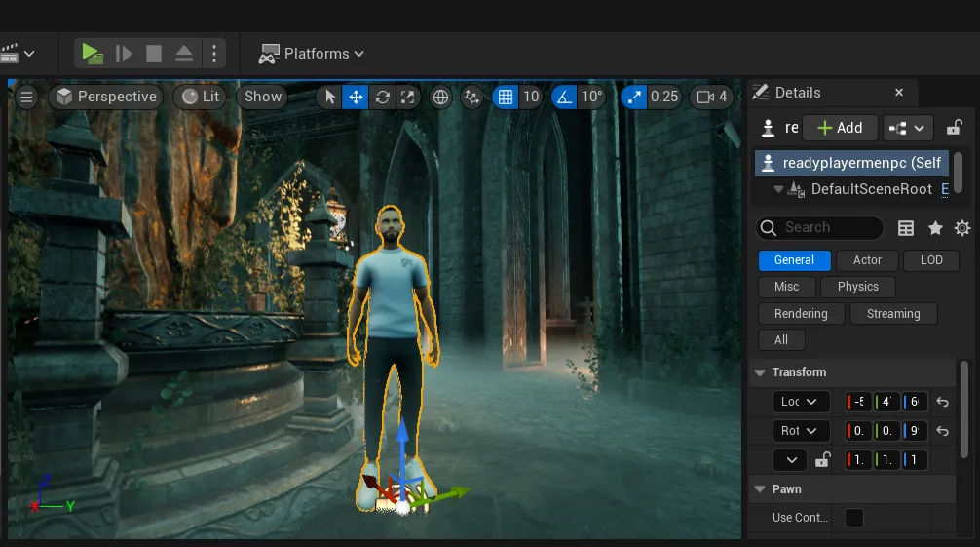Viewport: 980px width, 547px height.
Task: Toggle property matrix table view icon
Action: [906, 228]
